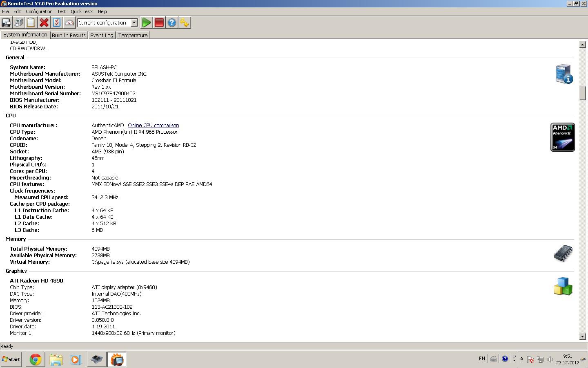Click the duty cycle gauge icon
The height and width of the screenshot is (368, 588).
click(69, 22)
